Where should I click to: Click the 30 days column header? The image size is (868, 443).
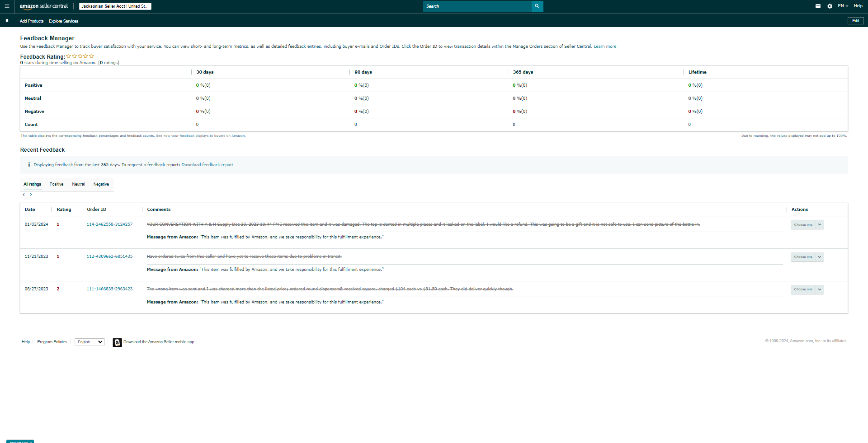(205, 72)
